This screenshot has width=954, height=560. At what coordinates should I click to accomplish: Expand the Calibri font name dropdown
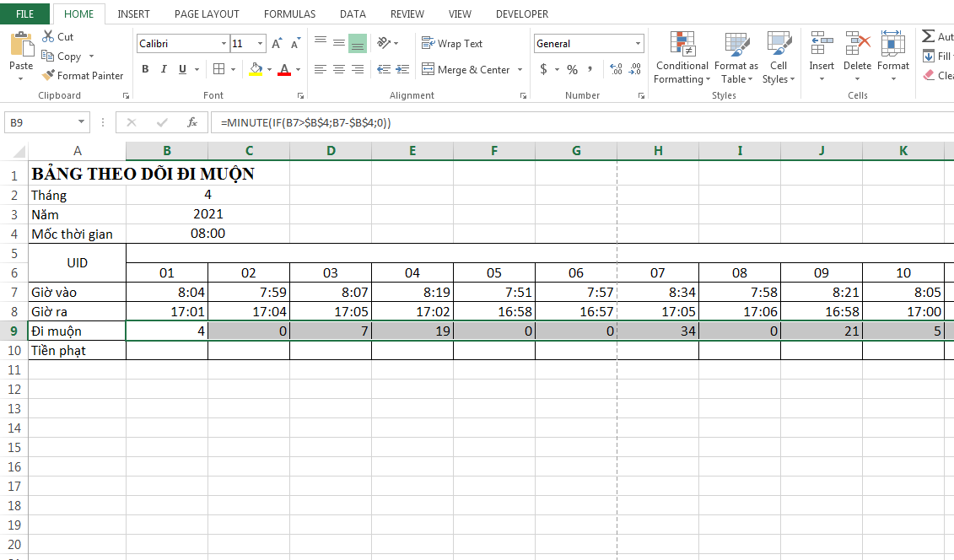(224, 44)
